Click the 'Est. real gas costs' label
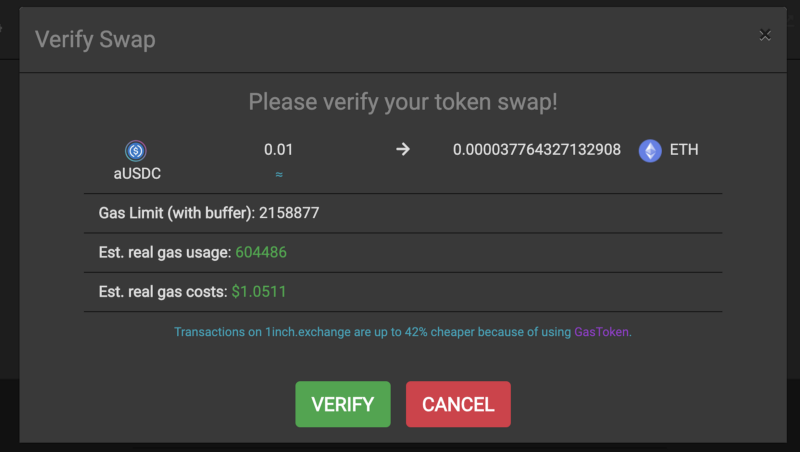The width and height of the screenshot is (800, 452). pyautogui.click(x=162, y=292)
